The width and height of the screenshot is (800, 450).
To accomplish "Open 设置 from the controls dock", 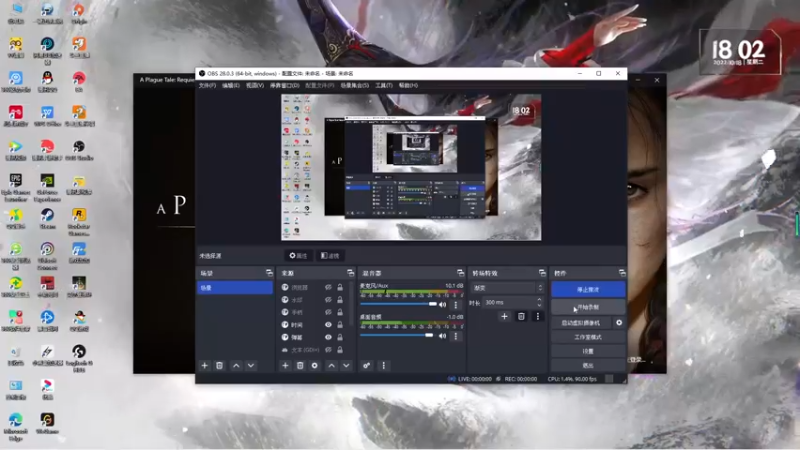I will tap(588, 352).
